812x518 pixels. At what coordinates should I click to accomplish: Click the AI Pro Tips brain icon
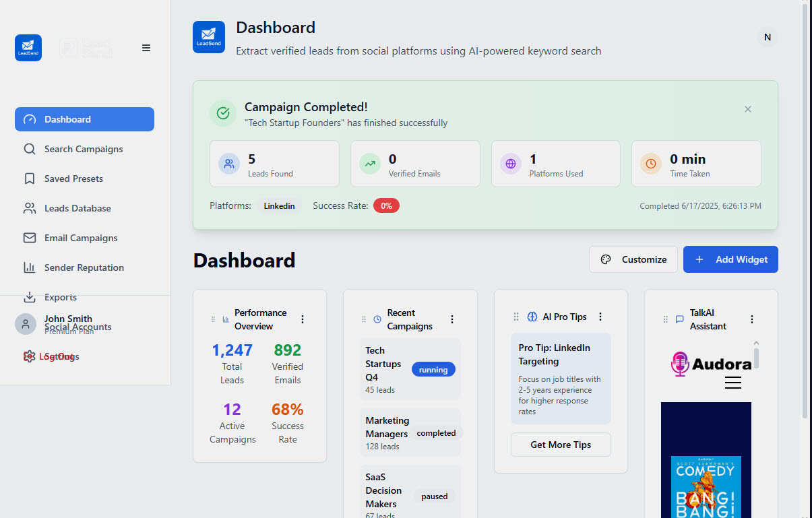pos(532,317)
